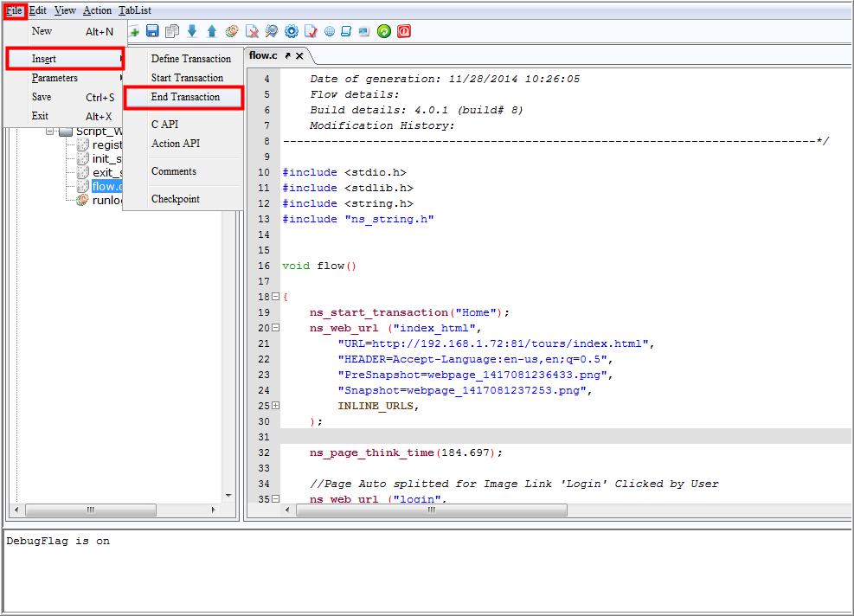This screenshot has height=616, width=854.
Task: Click the '#include <stdio.h>' code line
Action: pos(344,172)
